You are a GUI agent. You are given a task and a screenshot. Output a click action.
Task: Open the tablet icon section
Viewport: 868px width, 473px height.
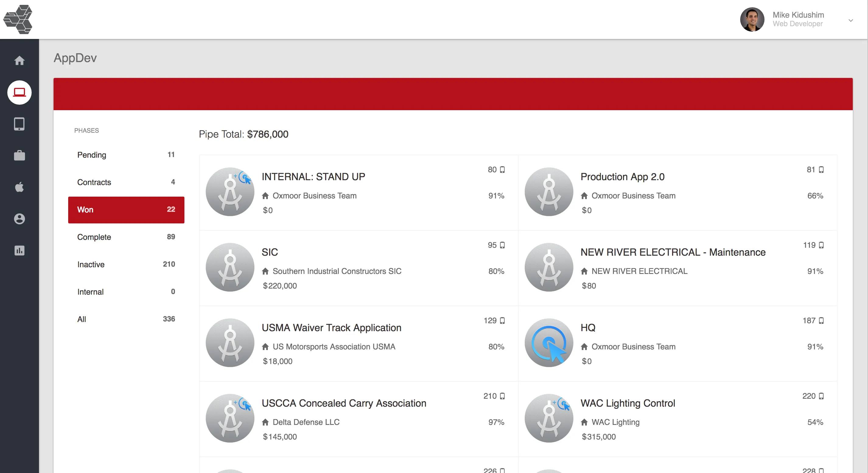[x=19, y=124]
